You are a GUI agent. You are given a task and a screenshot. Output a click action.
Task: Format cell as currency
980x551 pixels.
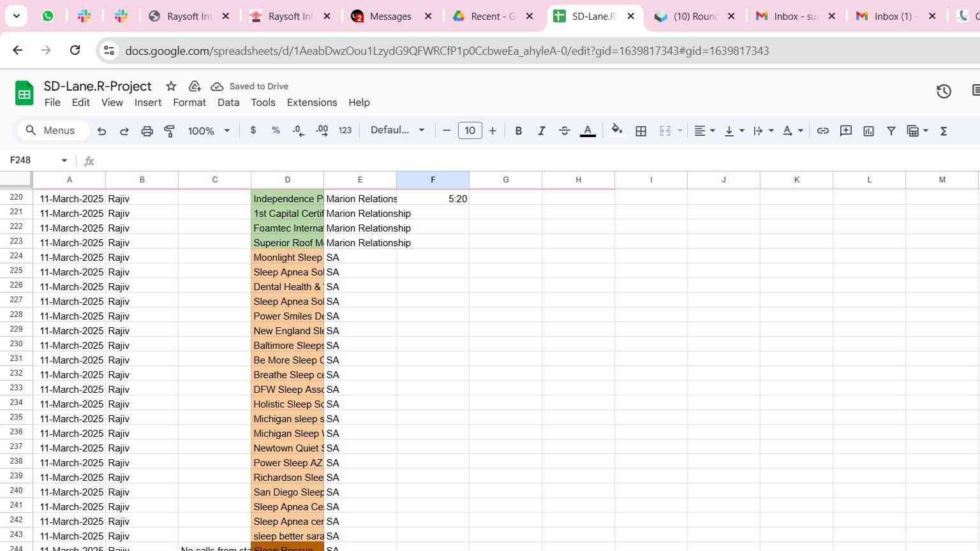[253, 130]
